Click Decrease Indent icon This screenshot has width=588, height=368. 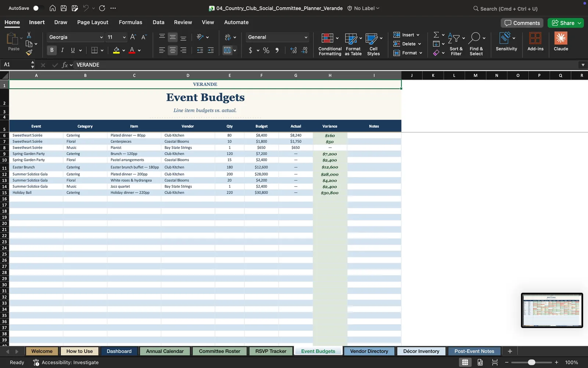tap(200, 50)
